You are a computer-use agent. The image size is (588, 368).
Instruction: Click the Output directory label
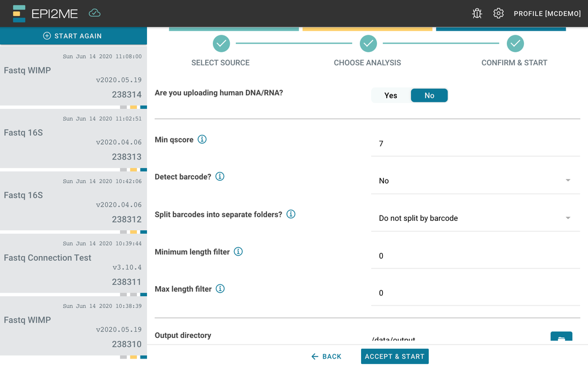click(x=183, y=336)
